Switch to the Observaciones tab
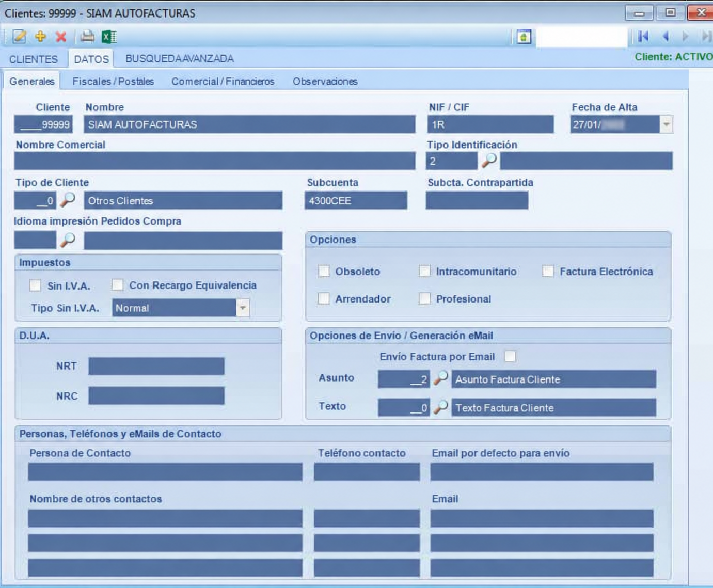The width and height of the screenshot is (713, 588). 325,81
